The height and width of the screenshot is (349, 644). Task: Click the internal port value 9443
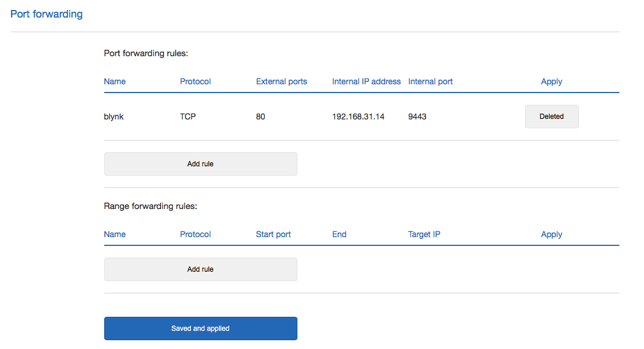(417, 117)
